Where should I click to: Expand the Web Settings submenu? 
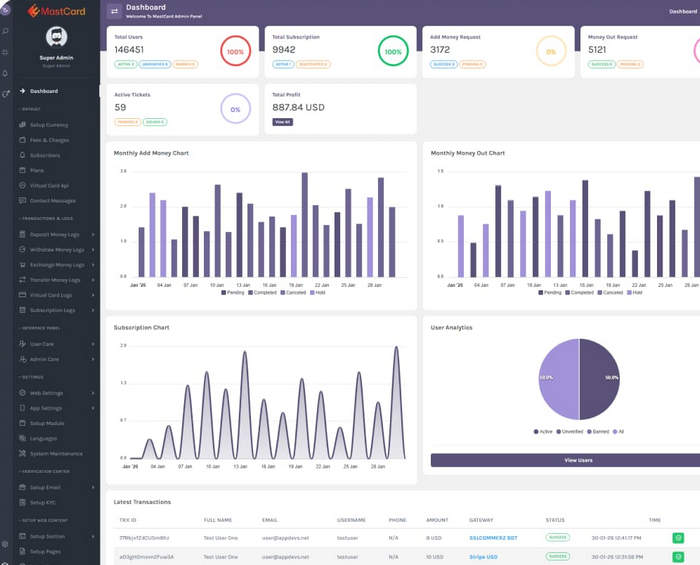point(93,393)
